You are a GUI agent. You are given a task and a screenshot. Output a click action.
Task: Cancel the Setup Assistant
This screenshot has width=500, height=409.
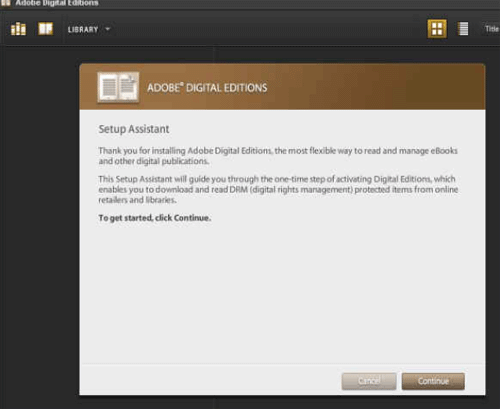(x=369, y=381)
